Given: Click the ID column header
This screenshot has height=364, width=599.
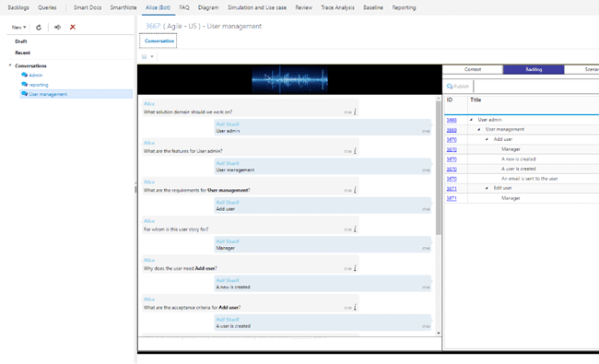Looking at the screenshot, I should point(450,100).
